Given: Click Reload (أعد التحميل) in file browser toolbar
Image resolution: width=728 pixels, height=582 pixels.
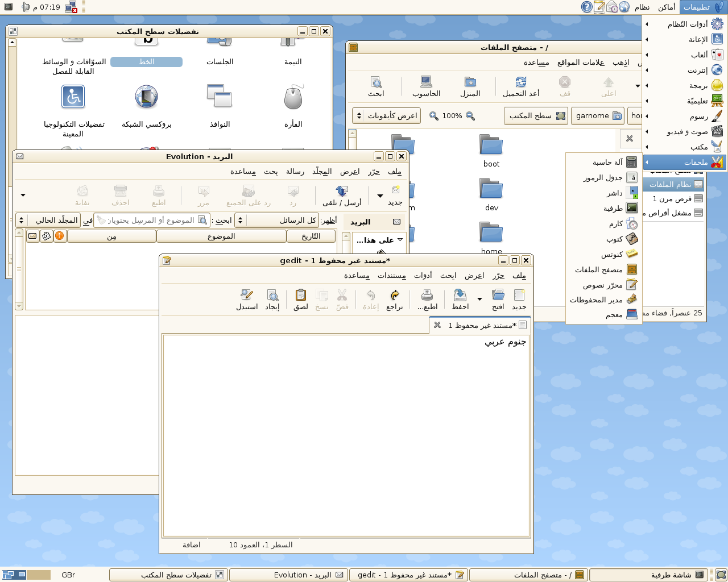Looking at the screenshot, I should pos(521,86).
